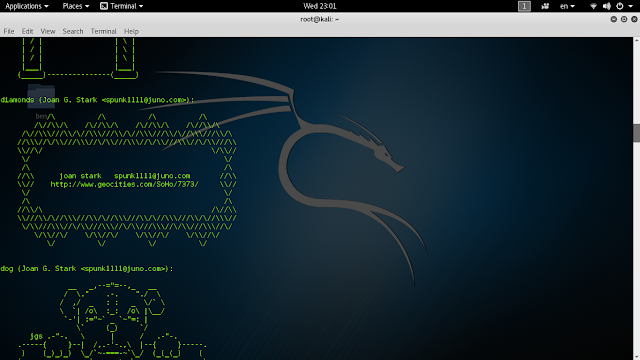This screenshot has width=640, height=360.
Task: Open the Help menu
Action: coord(131,31)
